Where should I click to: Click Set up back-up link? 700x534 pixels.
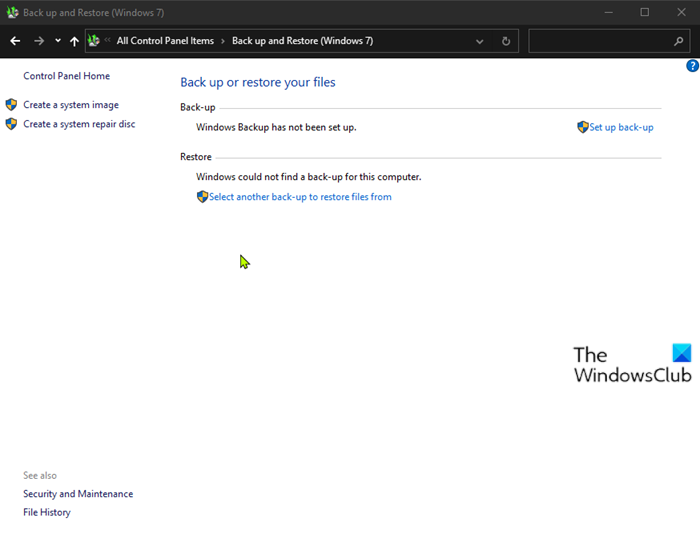tap(621, 127)
